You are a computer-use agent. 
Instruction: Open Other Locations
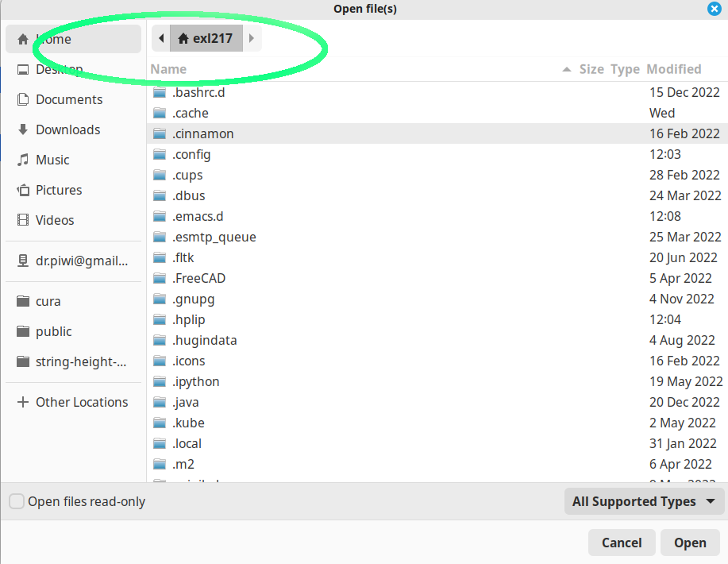(x=73, y=402)
